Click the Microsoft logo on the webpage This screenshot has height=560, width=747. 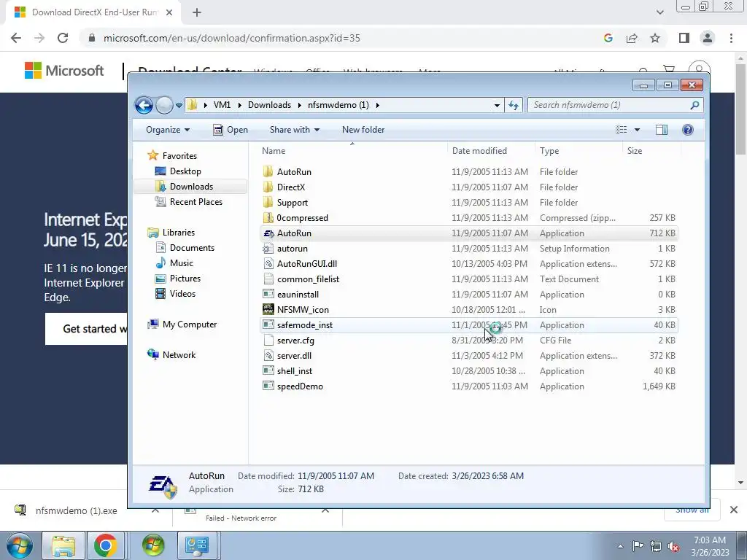[64, 71]
